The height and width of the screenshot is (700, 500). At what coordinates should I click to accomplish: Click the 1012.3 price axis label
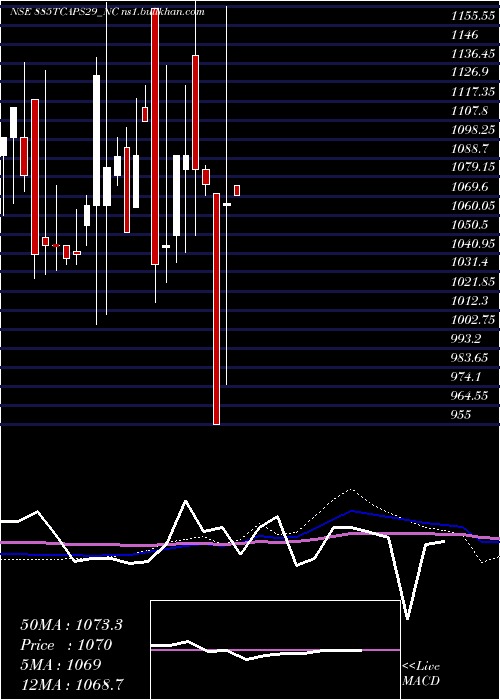click(x=469, y=300)
